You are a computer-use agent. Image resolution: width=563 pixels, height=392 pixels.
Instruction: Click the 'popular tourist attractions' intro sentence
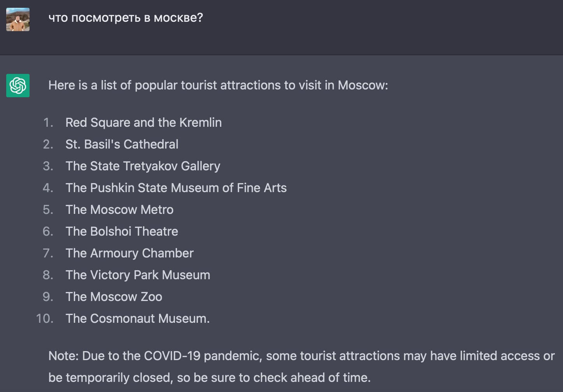218,85
